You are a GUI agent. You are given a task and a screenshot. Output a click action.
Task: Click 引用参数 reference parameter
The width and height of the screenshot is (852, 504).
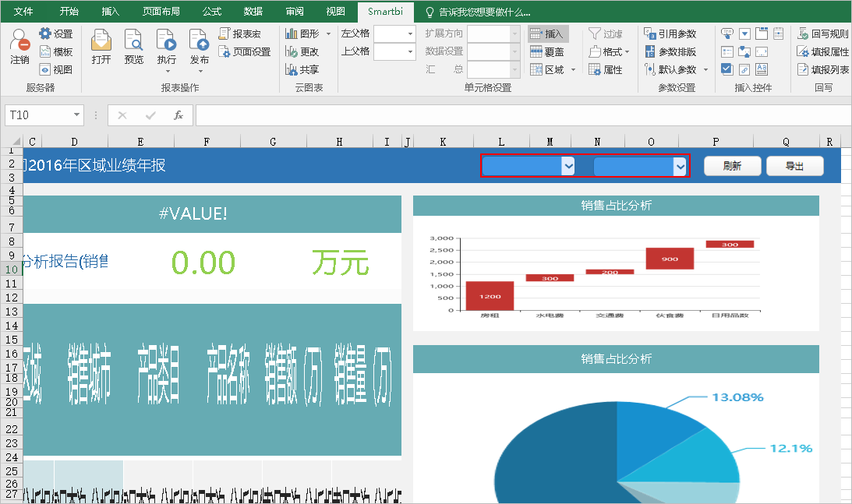tap(670, 33)
